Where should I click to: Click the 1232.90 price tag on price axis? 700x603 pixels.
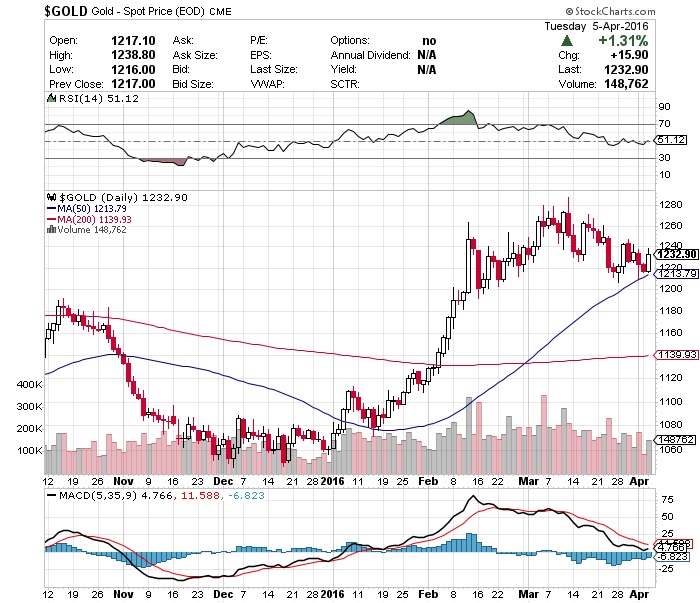click(x=677, y=254)
